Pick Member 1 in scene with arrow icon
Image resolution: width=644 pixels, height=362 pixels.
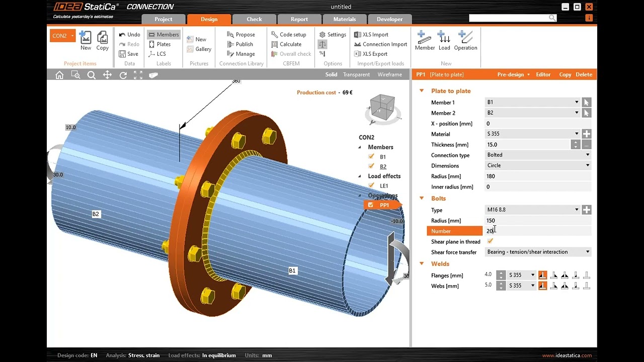586,102
